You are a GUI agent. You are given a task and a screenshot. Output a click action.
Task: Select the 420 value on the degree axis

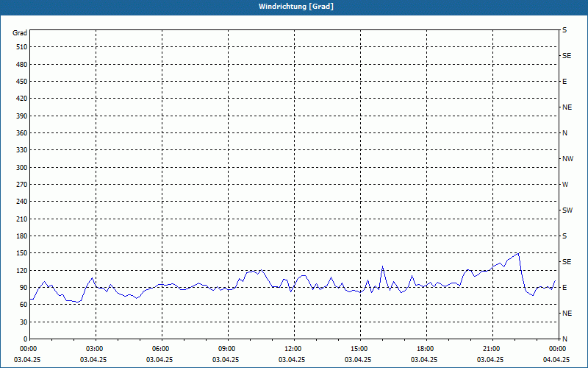click(22, 99)
